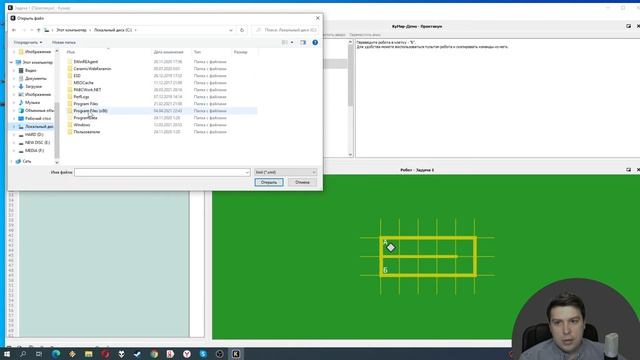
Task: Launch Microsoft Edge from the taskbar
Action: tap(56, 354)
